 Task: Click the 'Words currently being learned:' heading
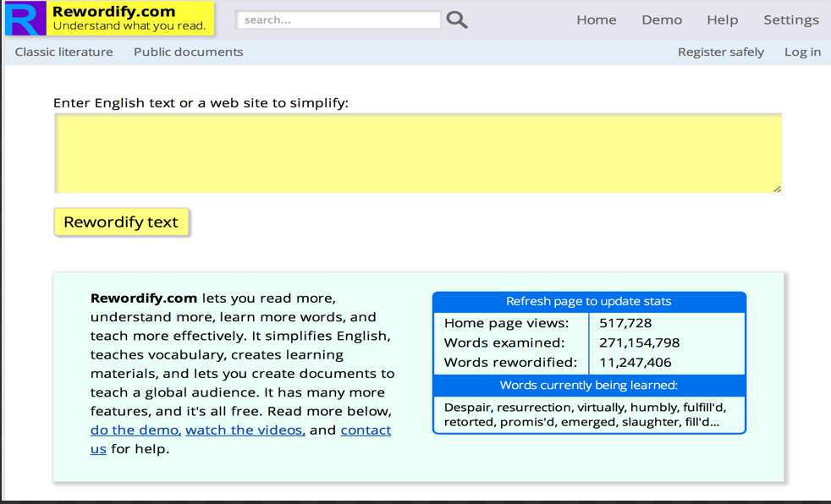[x=589, y=386]
